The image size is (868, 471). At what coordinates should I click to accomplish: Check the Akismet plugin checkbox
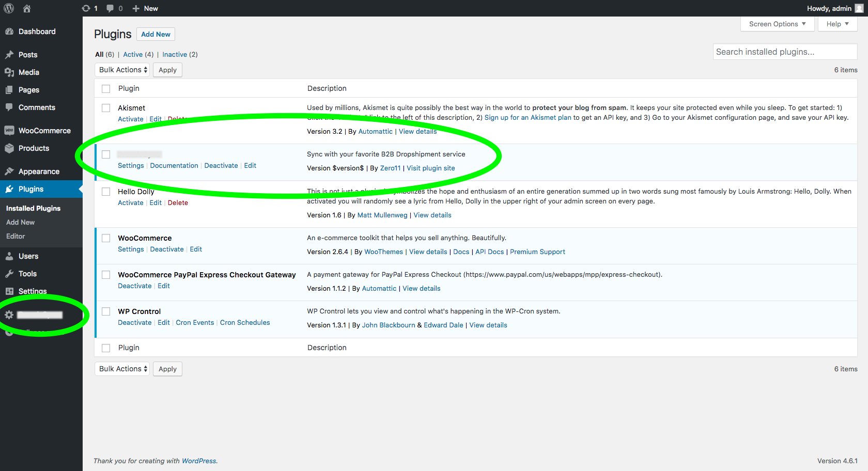[106, 108]
